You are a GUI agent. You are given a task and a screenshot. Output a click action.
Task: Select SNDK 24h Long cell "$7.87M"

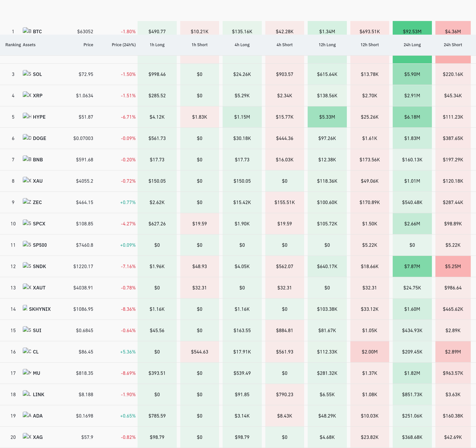(412, 266)
